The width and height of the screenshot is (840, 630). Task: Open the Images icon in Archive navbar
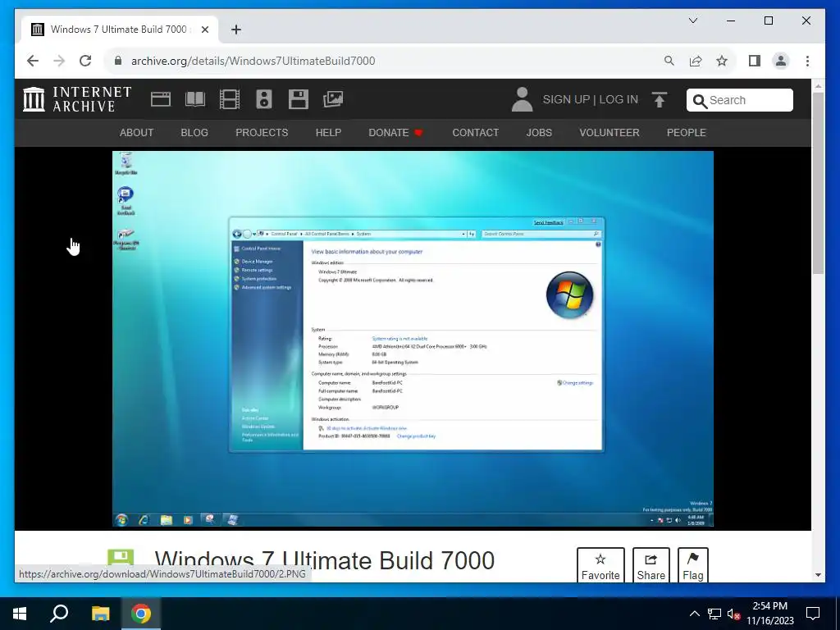[x=333, y=99]
